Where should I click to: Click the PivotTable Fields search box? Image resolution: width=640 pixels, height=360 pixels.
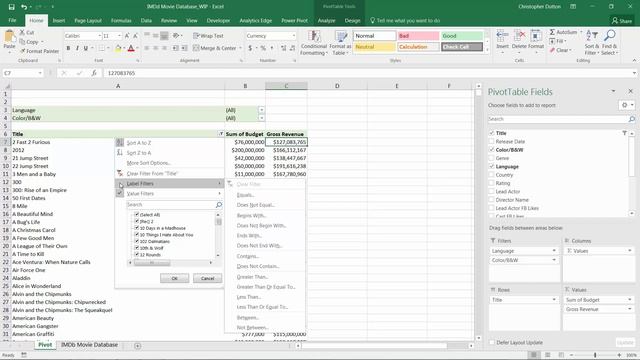562,119
